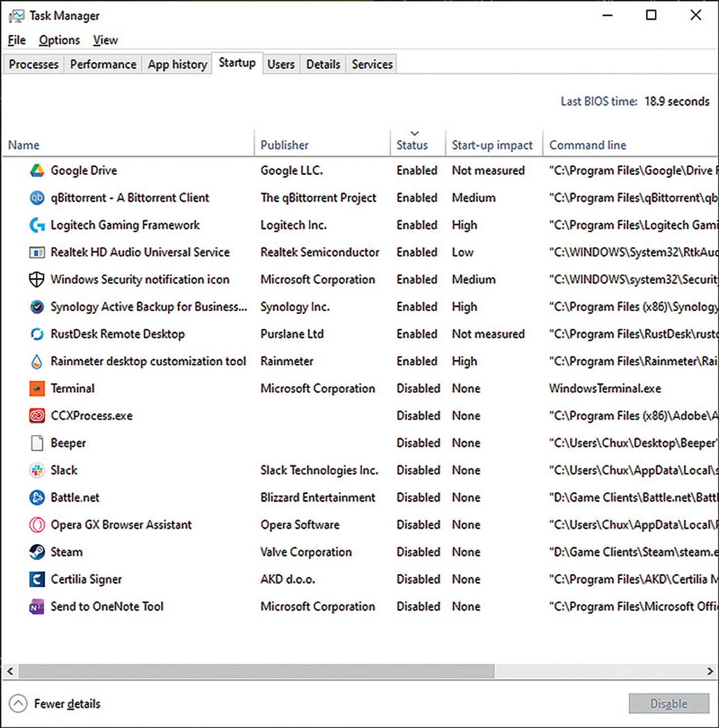Sort by Start-up impact column header
The width and height of the screenshot is (719, 728).
tap(492, 145)
